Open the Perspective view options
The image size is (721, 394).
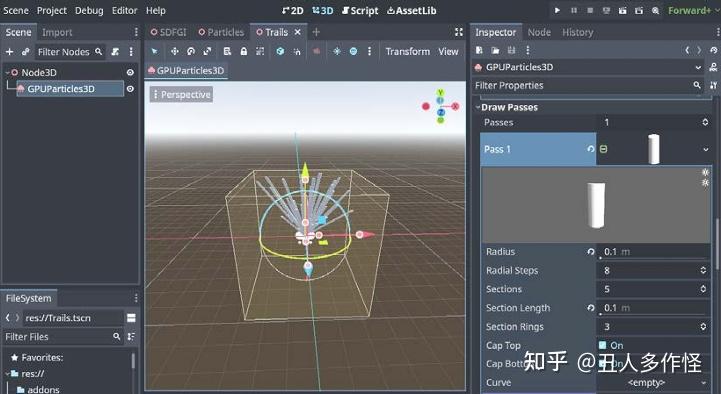[181, 94]
